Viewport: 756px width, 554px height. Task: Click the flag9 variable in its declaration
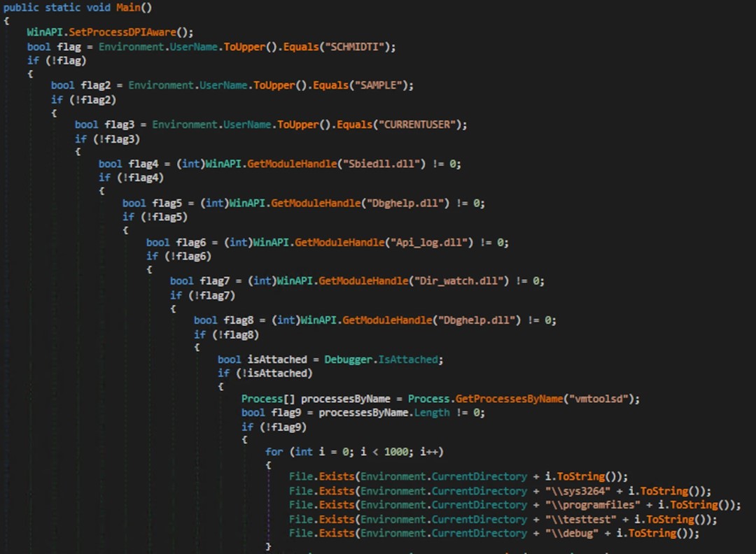pos(286,413)
